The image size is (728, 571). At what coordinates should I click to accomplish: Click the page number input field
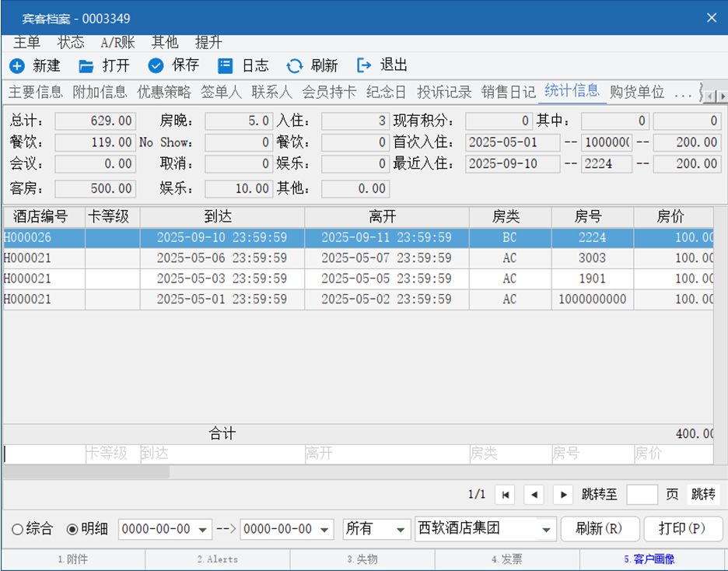point(642,494)
